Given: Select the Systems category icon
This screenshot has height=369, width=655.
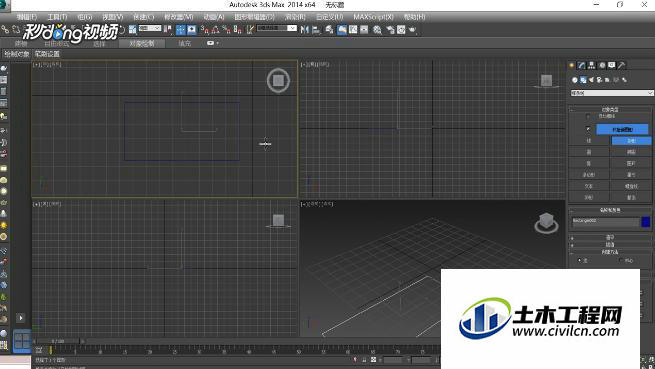Looking at the screenshot, I should tap(624, 79).
